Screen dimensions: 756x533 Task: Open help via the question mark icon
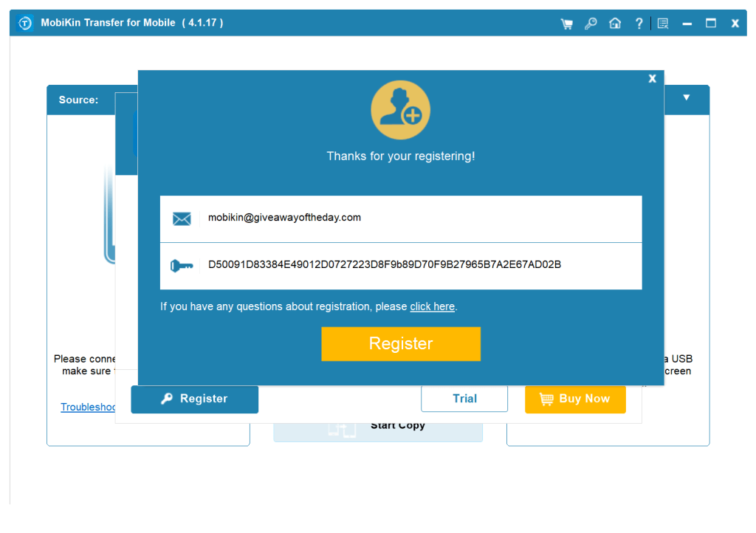[x=639, y=24]
